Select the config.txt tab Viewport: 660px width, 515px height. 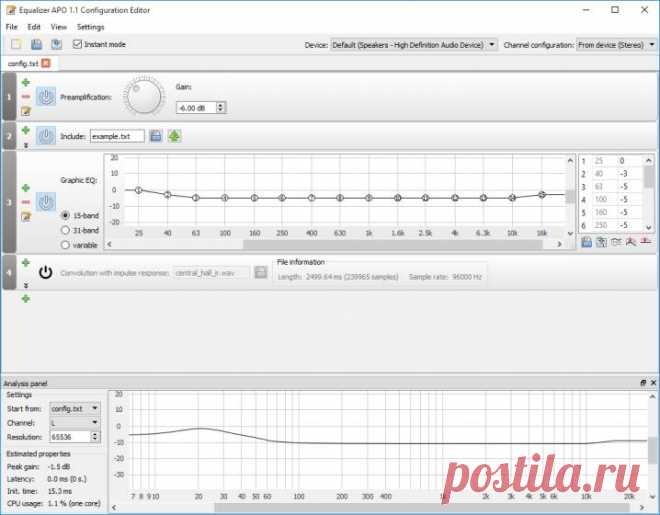(23, 64)
